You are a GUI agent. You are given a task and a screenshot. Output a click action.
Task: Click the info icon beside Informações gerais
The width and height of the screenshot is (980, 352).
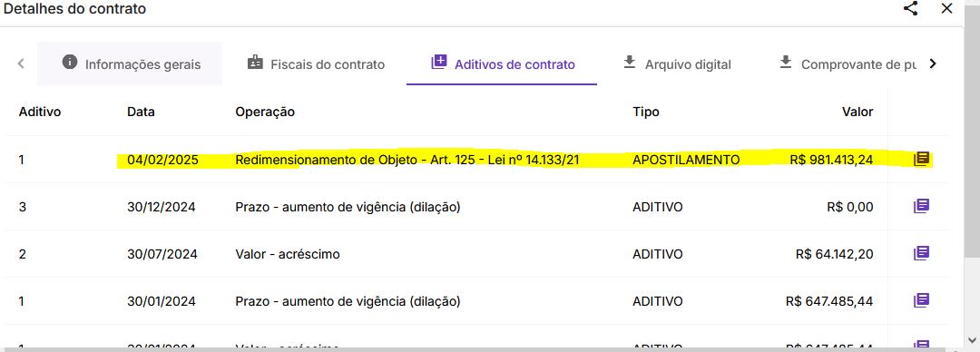click(x=70, y=62)
